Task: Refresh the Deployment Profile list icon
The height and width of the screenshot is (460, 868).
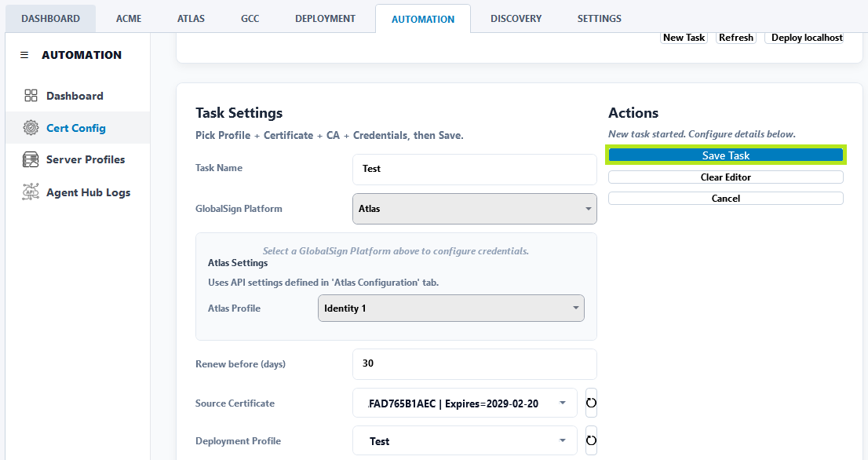Action: point(591,440)
